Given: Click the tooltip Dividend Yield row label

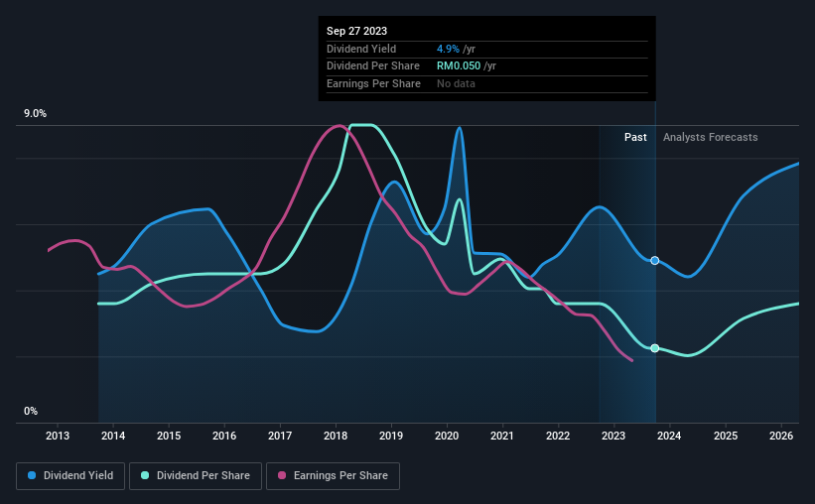Looking at the screenshot, I should [x=361, y=49].
